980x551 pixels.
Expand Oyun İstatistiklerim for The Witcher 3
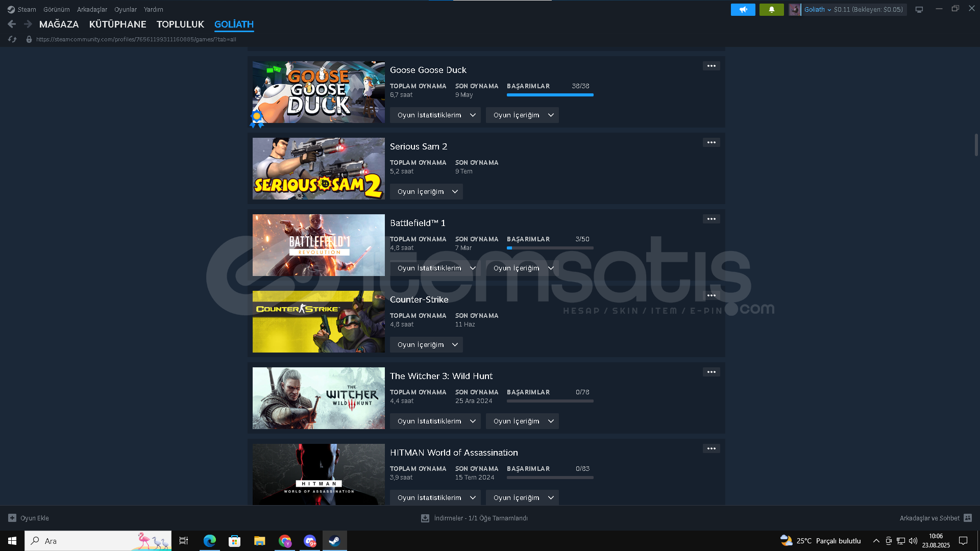point(435,421)
